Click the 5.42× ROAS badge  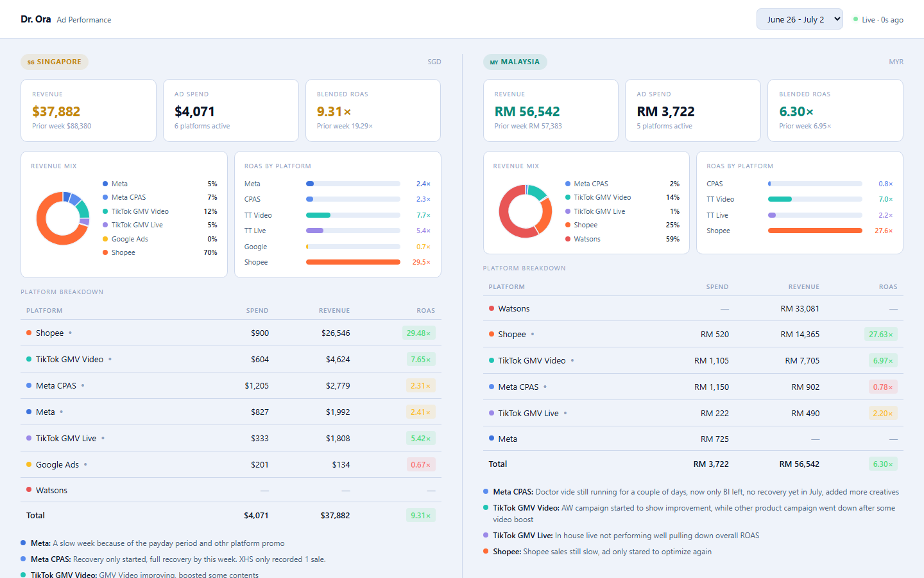point(421,438)
